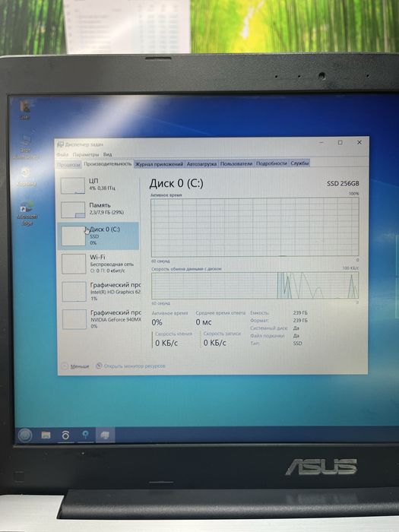
Task: Switch to Журнал приложений tab
Action: (159, 164)
